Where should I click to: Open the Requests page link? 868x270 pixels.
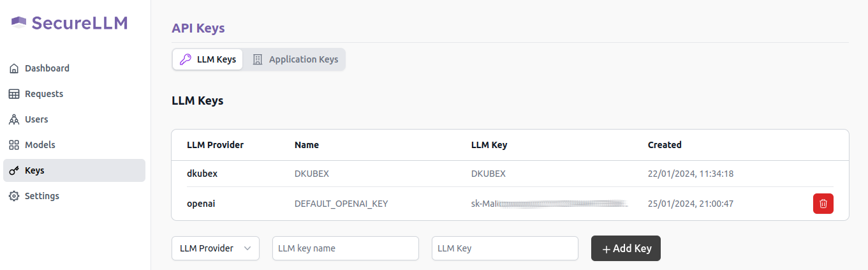click(44, 94)
